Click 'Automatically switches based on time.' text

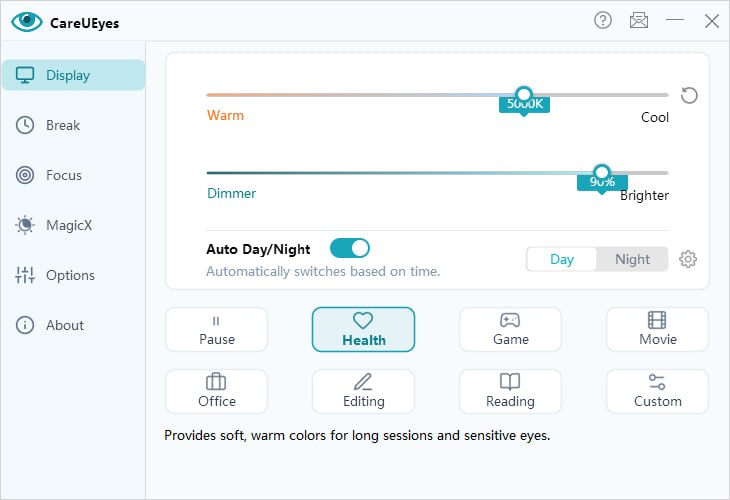point(323,271)
